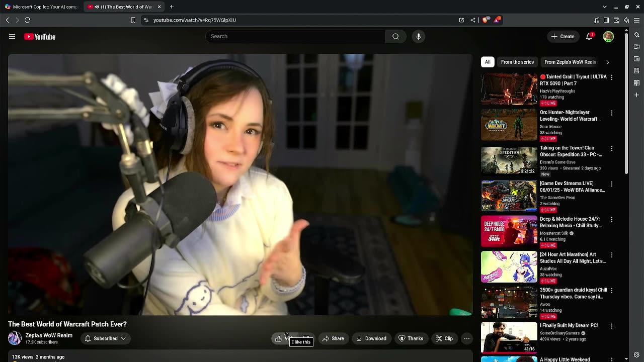This screenshot has height=362, width=644.
Task: Select the All filter chip
Action: pos(488,62)
